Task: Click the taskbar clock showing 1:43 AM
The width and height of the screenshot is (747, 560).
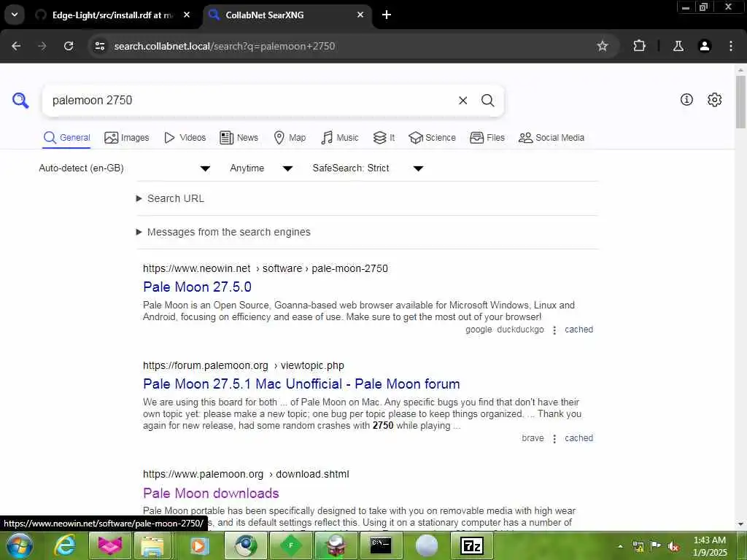Action: 710,546
